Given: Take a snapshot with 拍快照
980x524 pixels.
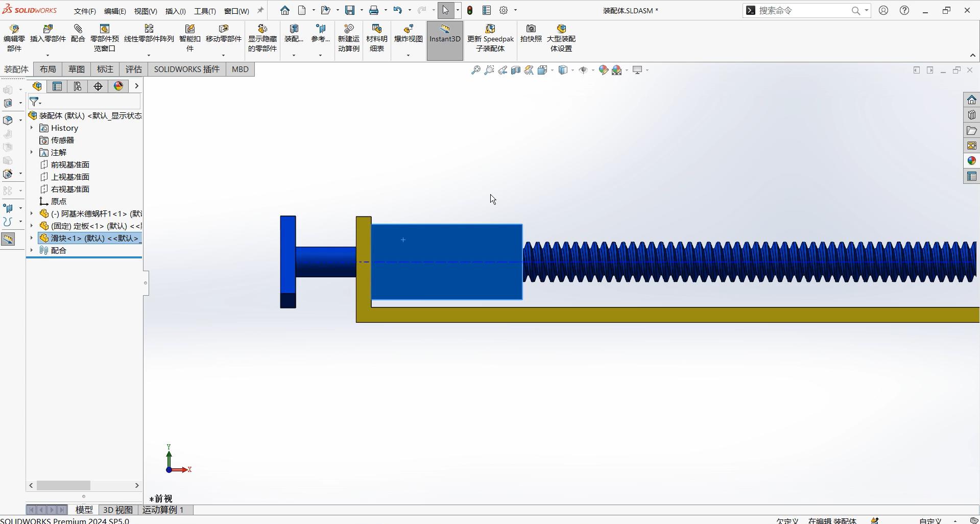Looking at the screenshot, I should click(531, 34).
